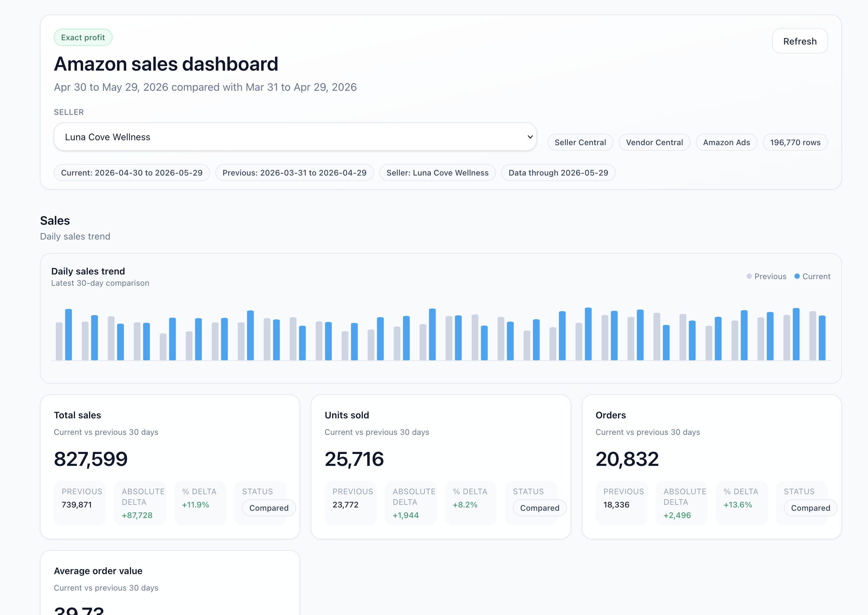
Task: Click Orders previous value 18,336
Action: tap(616, 504)
